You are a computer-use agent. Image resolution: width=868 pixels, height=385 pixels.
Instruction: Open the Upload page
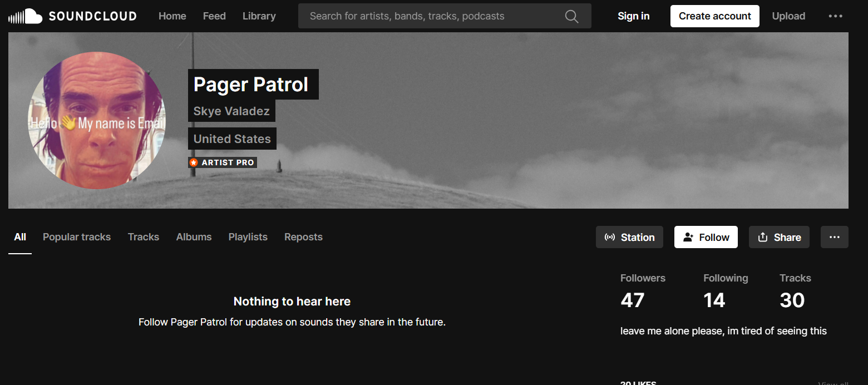pos(788,16)
